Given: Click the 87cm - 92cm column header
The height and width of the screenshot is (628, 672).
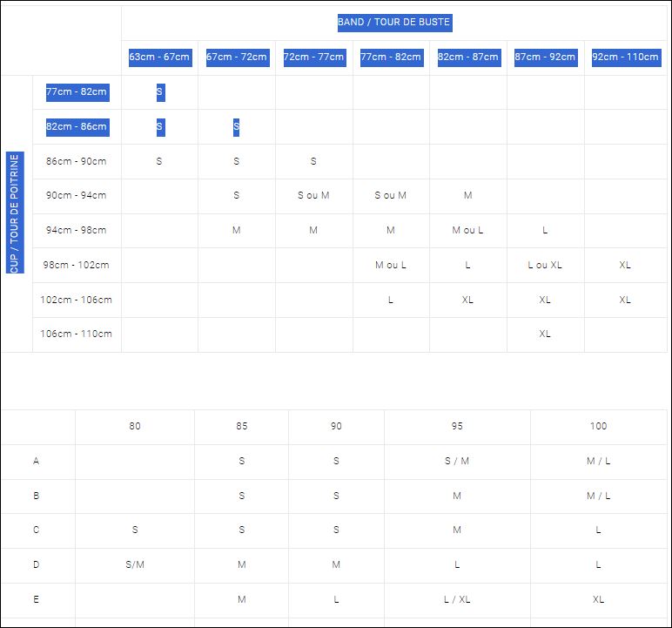Looking at the screenshot, I should (545, 57).
